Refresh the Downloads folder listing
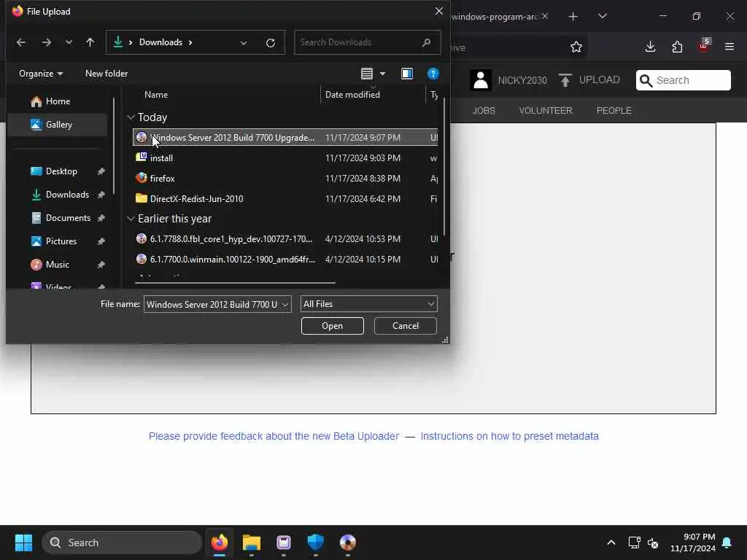 (271, 43)
